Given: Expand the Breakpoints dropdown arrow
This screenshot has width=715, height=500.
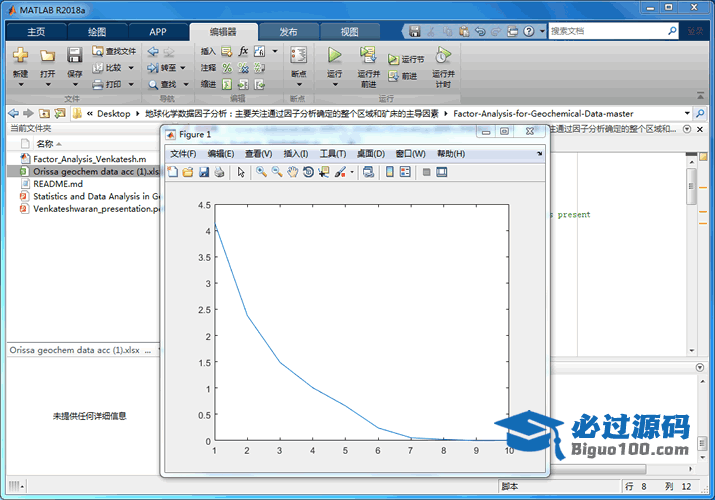Looking at the screenshot, I should (x=299, y=84).
